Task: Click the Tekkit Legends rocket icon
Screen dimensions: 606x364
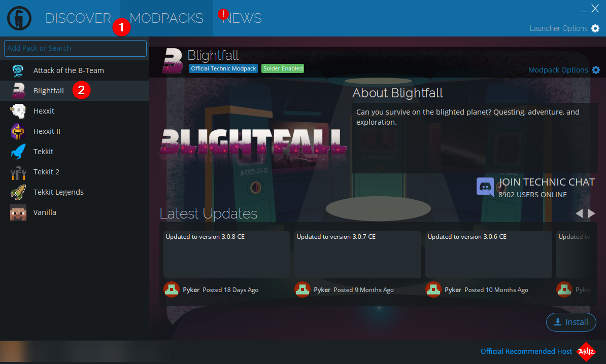Action: click(x=18, y=192)
